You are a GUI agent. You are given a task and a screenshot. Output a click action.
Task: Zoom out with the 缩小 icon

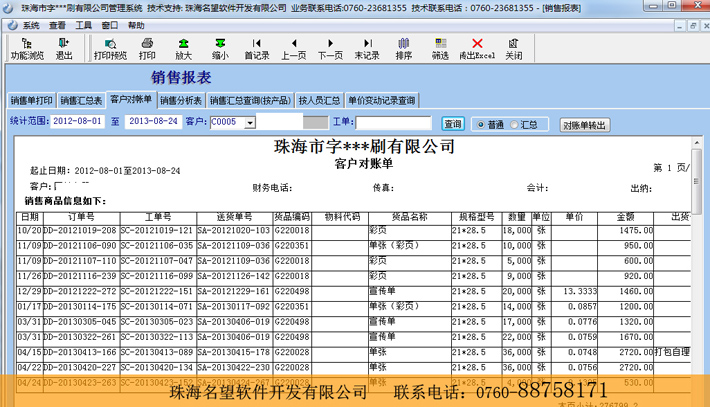point(220,49)
